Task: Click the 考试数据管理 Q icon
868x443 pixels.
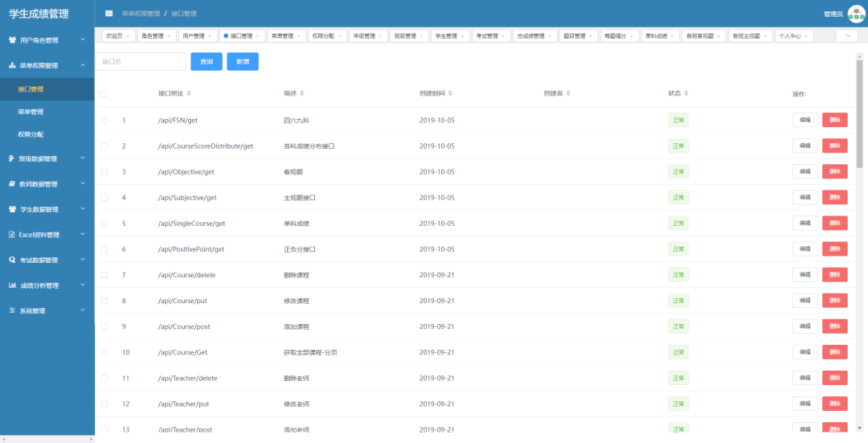Action: (12, 260)
